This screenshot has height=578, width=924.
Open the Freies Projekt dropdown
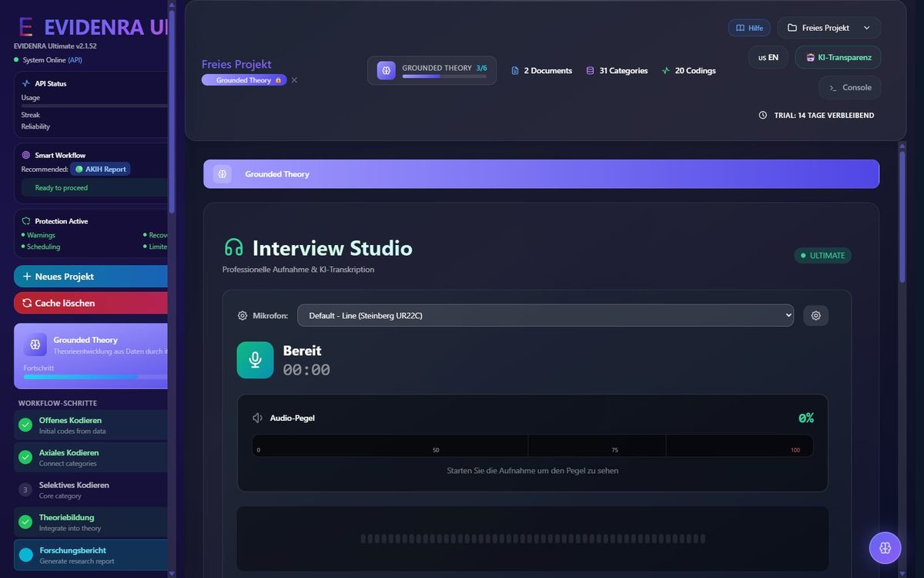coord(829,28)
